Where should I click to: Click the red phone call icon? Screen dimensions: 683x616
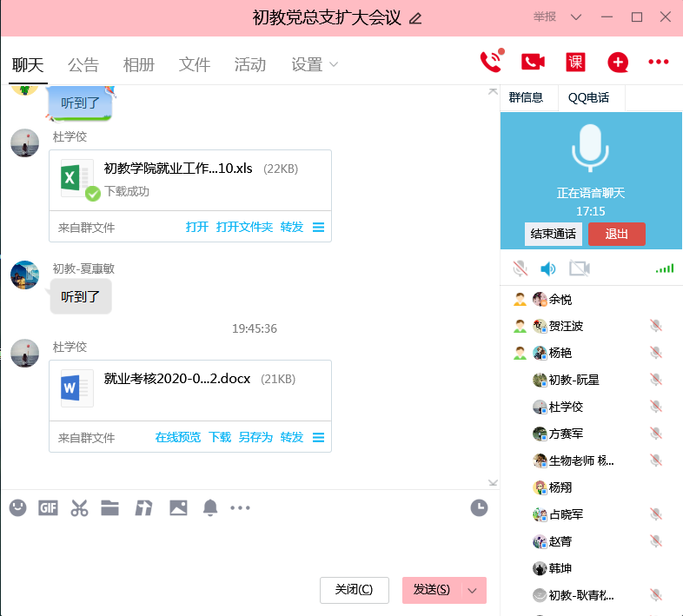pyautogui.click(x=491, y=62)
